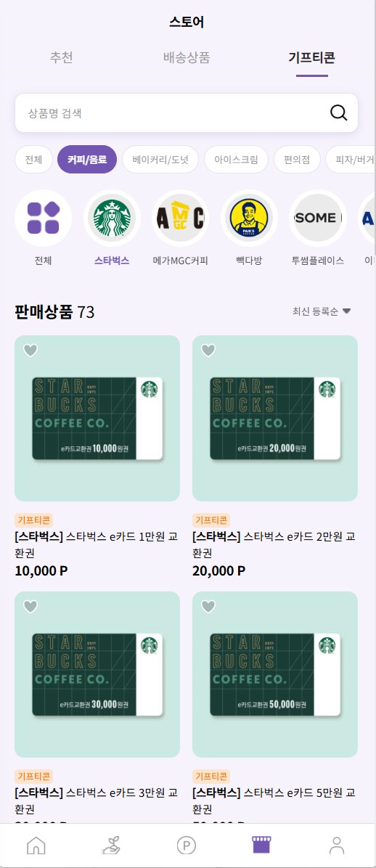Open the Twosome Place brand icon
This screenshot has width=376, height=868.
pyautogui.click(x=317, y=218)
